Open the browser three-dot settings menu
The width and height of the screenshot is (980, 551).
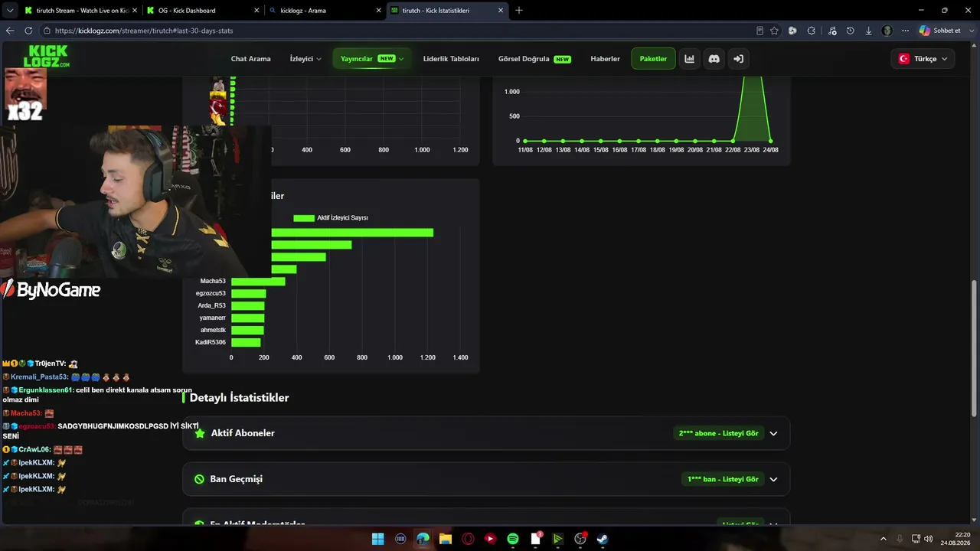tap(906, 31)
